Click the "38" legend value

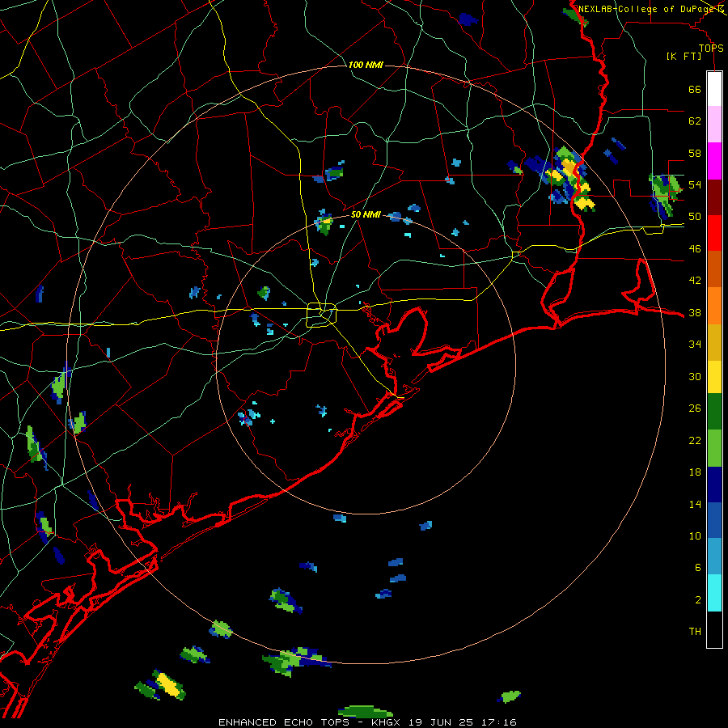coord(695,313)
